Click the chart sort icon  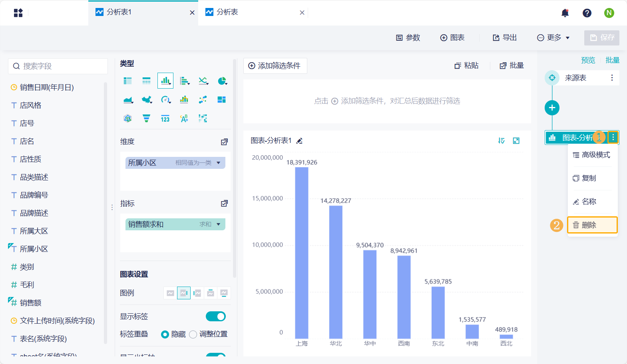click(x=502, y=141)
